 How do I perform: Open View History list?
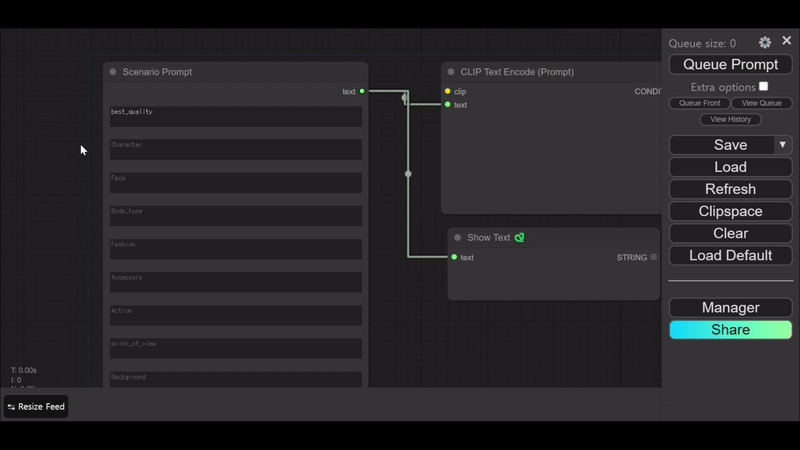point(731,119)
